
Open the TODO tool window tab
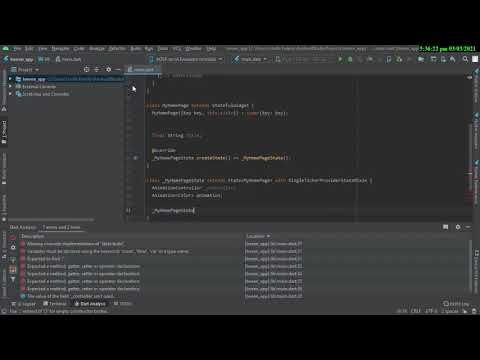point(123,304)
